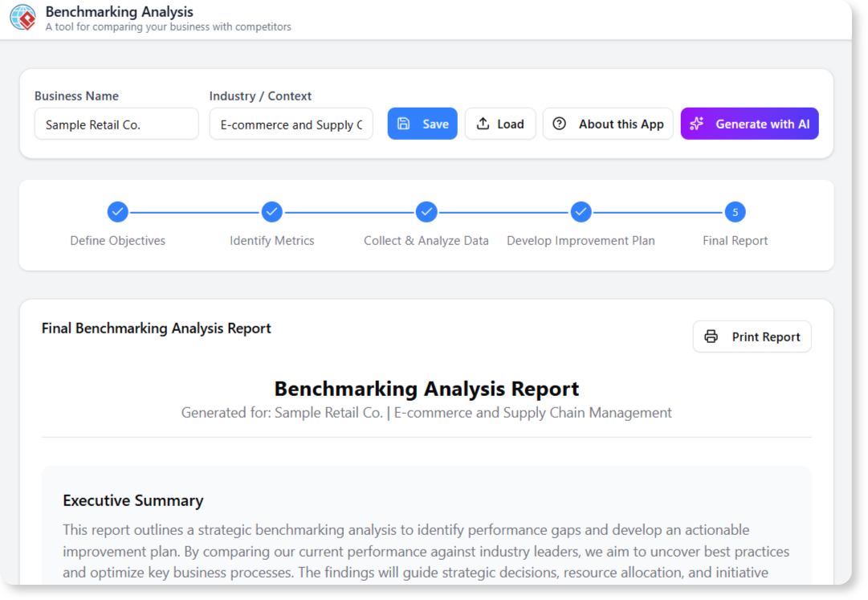Click the question mark icon in About
Screen dimensions: 868x600
pyautogui.click(x=560, y=124)
